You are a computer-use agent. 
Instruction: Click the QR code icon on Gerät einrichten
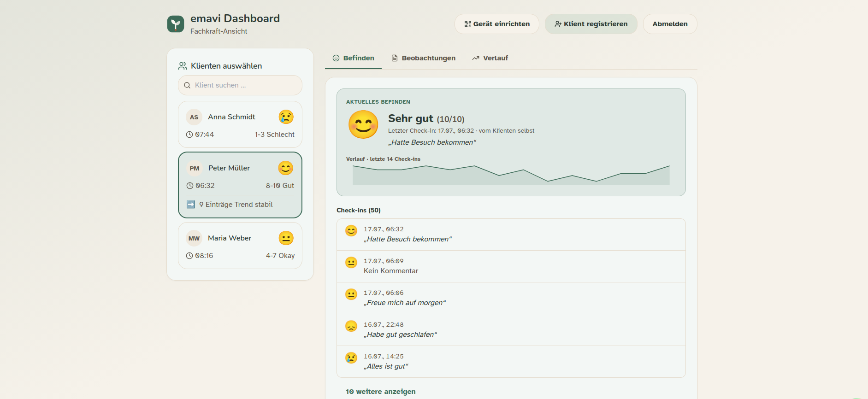(x=467, y=24)
